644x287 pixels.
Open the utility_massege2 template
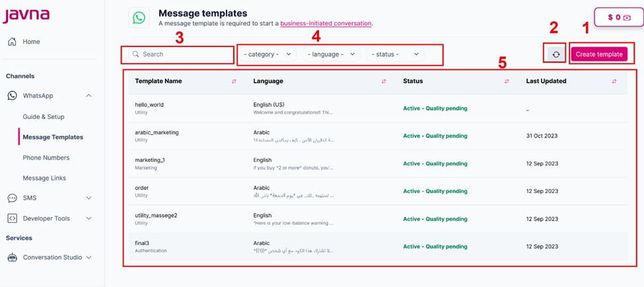(x=156, y=216)
